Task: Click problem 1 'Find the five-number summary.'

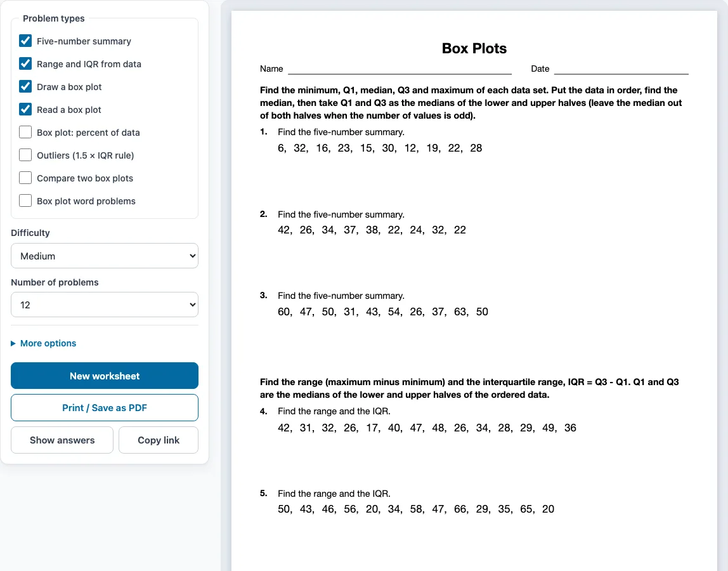Action: pos(341,132)
